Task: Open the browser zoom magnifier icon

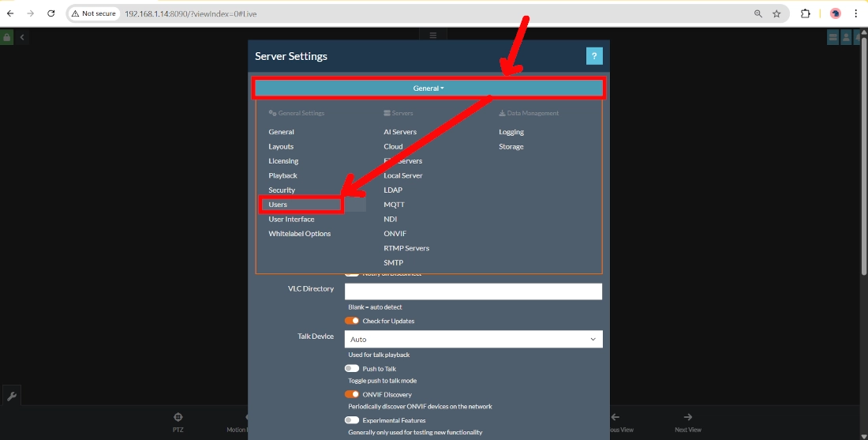Action: click(758, 14)
